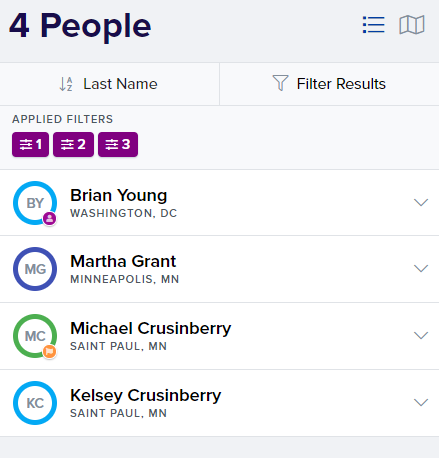The height and width of the screenshot is (458, 439).
Task: Click the purple person badge on BY avatar
Action: pyautogui.click(x=50, y=219)
